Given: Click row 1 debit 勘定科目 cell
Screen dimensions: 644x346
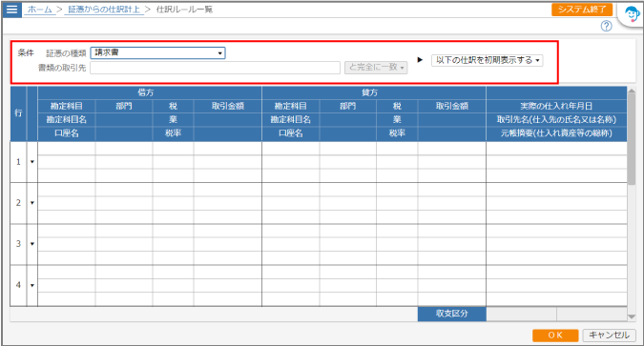Looking at the screenshot, I should click(67, 149).
